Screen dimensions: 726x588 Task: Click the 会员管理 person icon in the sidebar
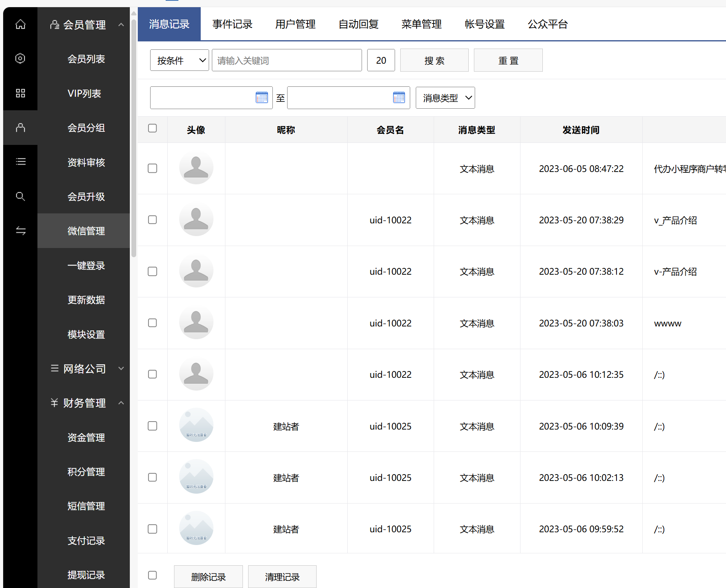pos(55,25)
